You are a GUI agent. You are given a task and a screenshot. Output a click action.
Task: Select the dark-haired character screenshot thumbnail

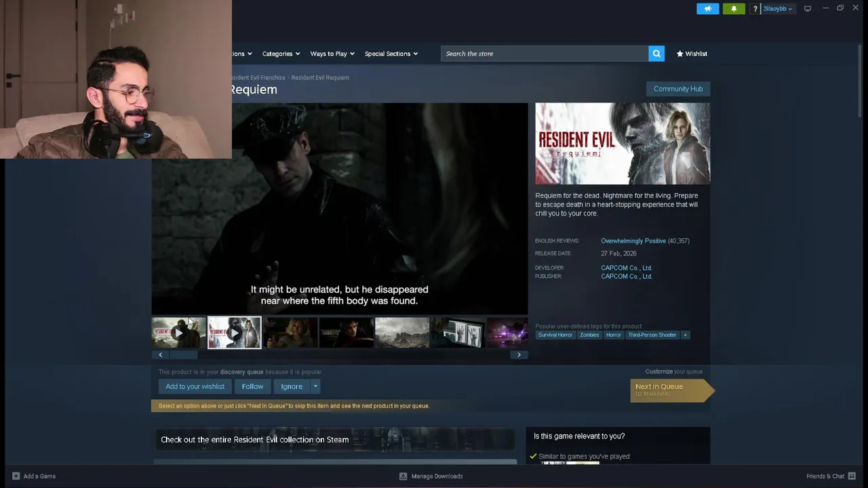tap(347, 333)
